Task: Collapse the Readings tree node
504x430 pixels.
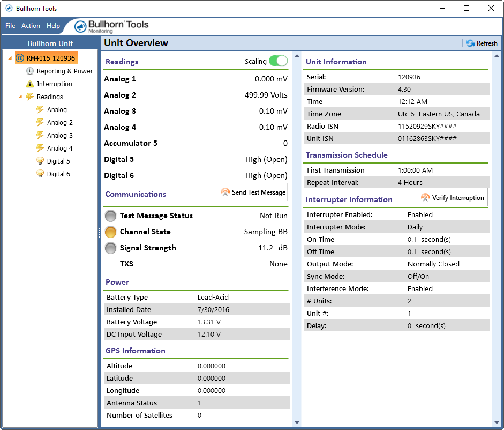Action: click(x=20, y=97)
